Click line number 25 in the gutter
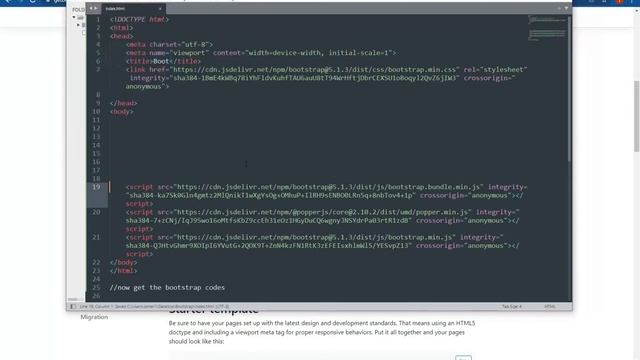The width and height of the screenshot is (640, 360). [x=96, y=287]
